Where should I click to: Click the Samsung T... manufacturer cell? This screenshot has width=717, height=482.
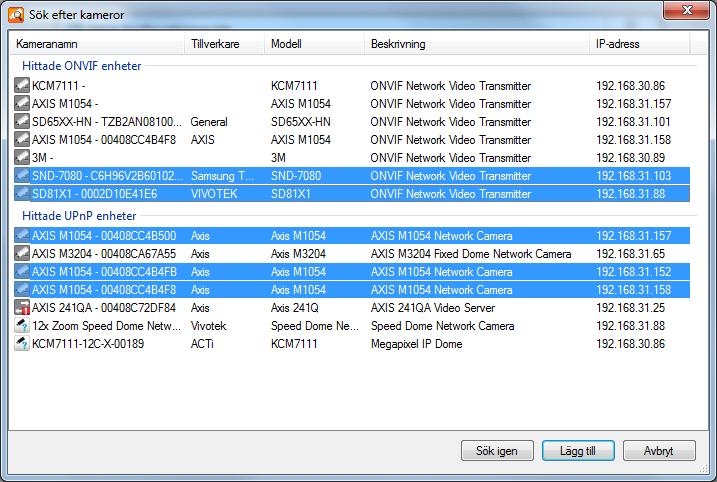(x=222, y=176)
